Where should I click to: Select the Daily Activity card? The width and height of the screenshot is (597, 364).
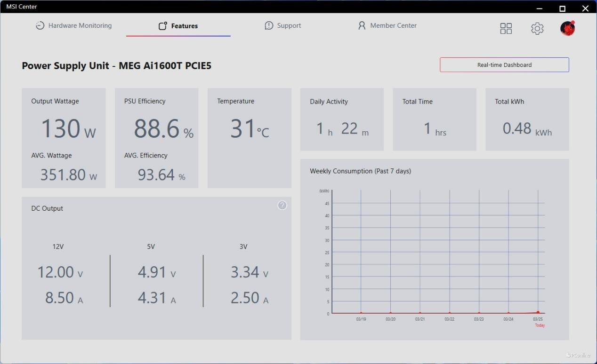342,119
